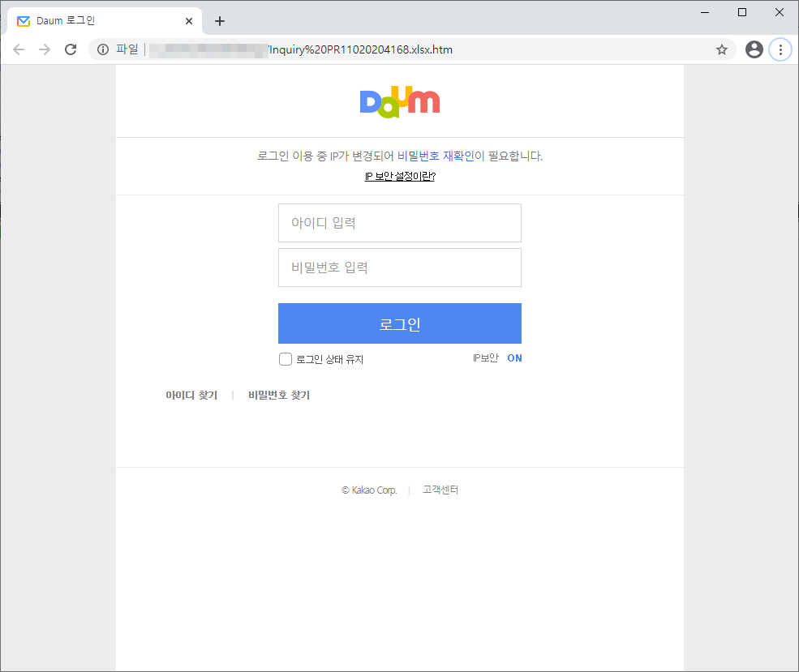Open the IP 보안설정이란? link
Viewport: 799px width, 672px height.
[400, 176]
